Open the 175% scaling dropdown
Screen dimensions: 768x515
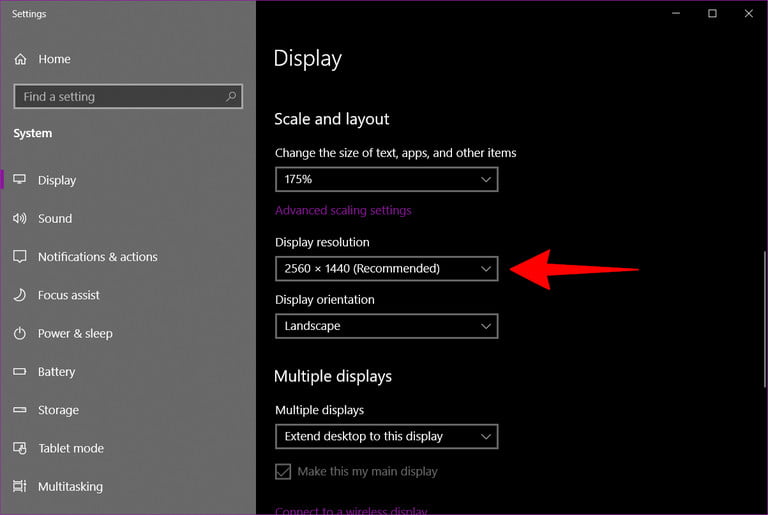tap(386, 179)
